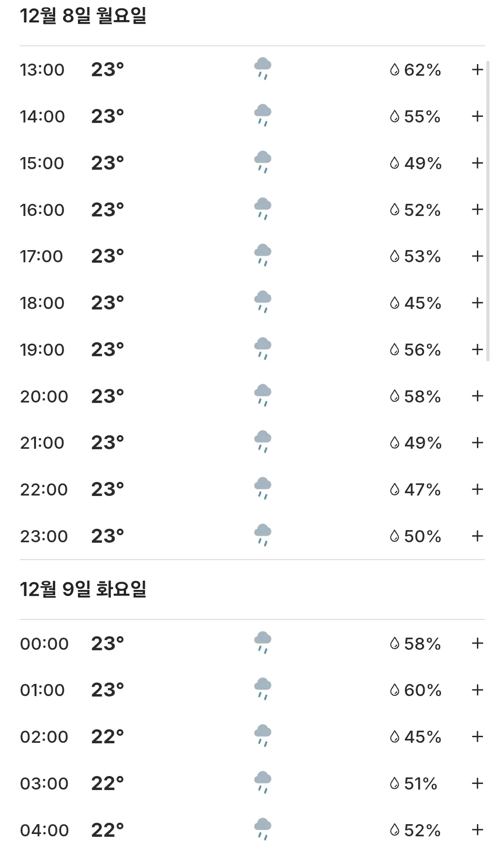Select the 12월 9일 화요일 date header
The image size is (504, 848).
83,589
